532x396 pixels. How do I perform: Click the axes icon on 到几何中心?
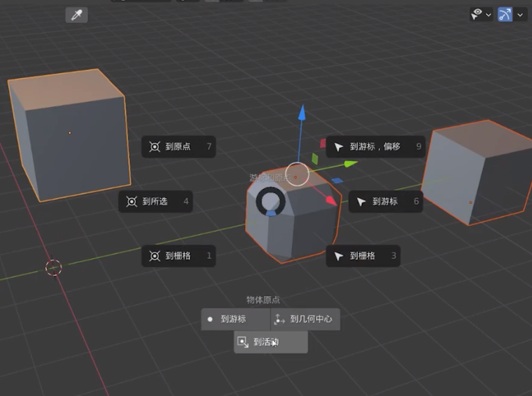[x=279, y=319]
